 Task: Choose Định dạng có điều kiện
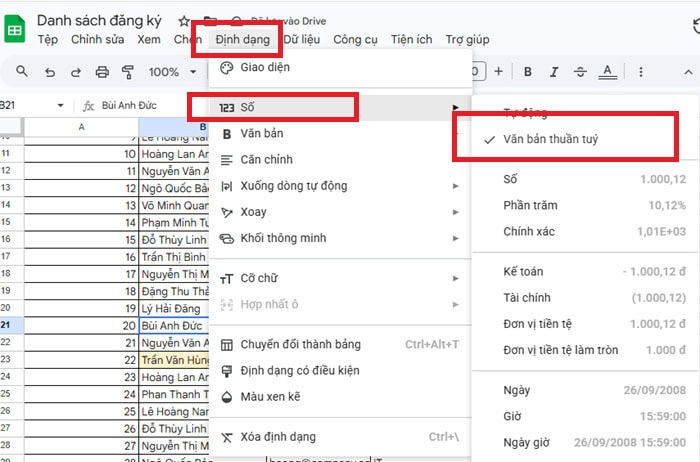click(x=300, y=371)
